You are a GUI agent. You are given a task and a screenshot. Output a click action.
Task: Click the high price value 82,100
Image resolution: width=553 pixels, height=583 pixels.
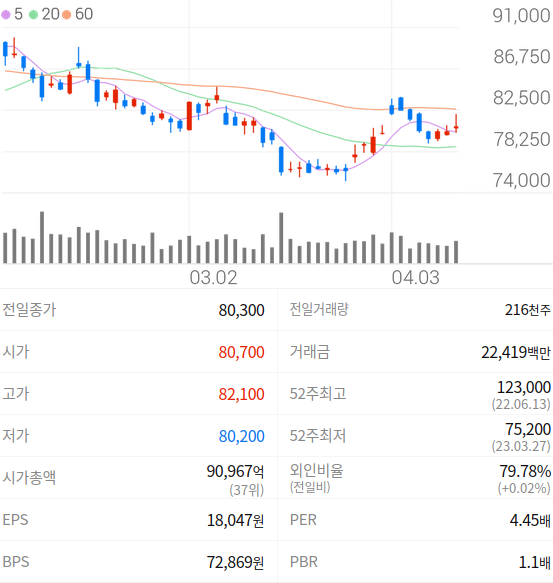pos(241,394)
